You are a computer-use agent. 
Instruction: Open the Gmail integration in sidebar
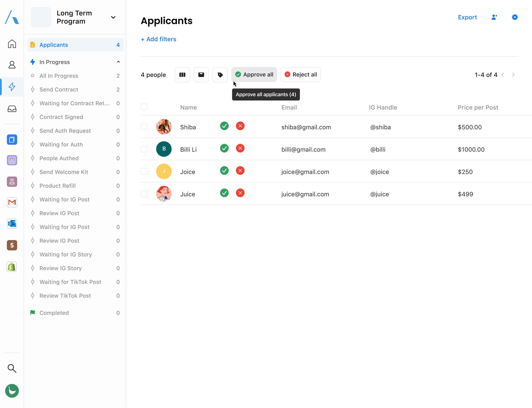pyautogui.click(x=12, y=202)
